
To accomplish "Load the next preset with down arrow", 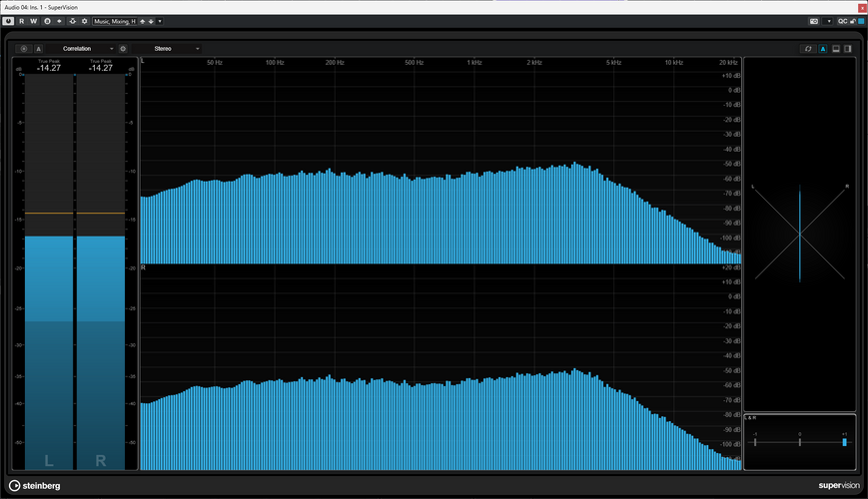I will pyautogui.click(x=151, y=21).
